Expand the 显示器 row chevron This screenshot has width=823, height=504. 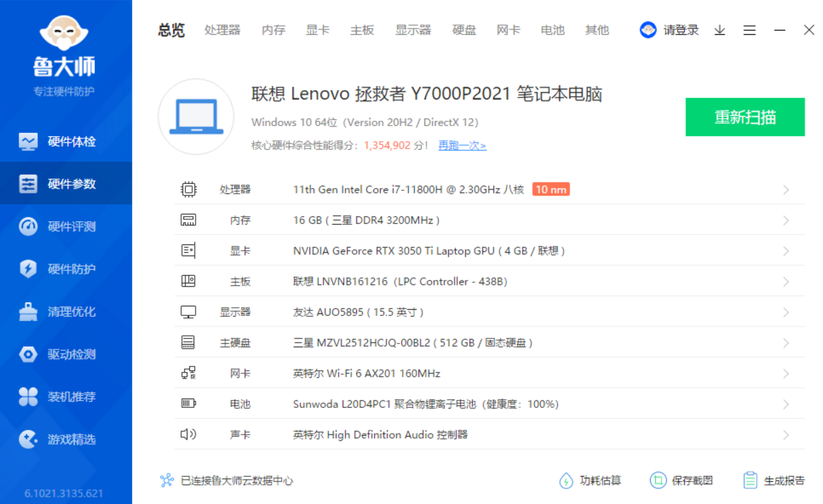786,313
